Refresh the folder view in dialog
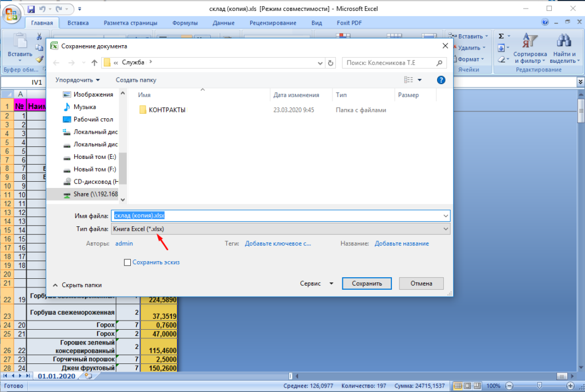This screenshot has width=585, height=392. click(330, 62)
